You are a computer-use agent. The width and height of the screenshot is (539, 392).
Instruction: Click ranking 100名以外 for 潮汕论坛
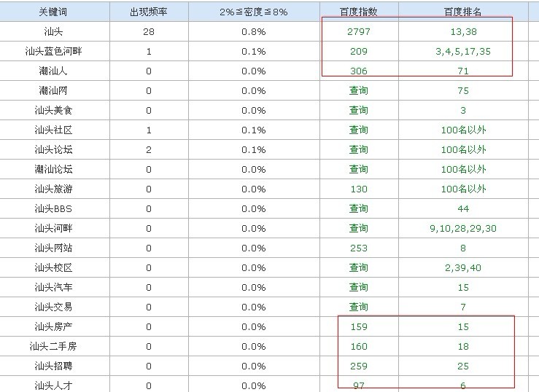click(x=463, y=169)
